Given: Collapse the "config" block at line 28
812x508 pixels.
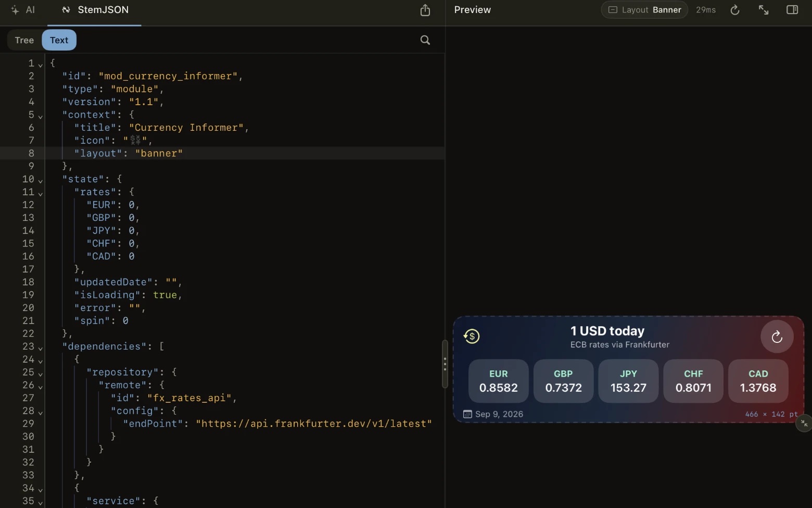Looking at the screenshot, I should click(40, 413).
